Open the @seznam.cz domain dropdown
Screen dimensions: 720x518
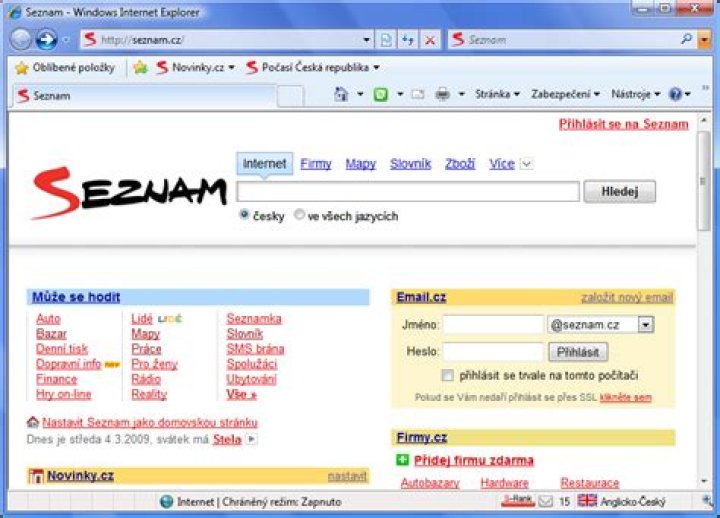(x=645, y=325)
